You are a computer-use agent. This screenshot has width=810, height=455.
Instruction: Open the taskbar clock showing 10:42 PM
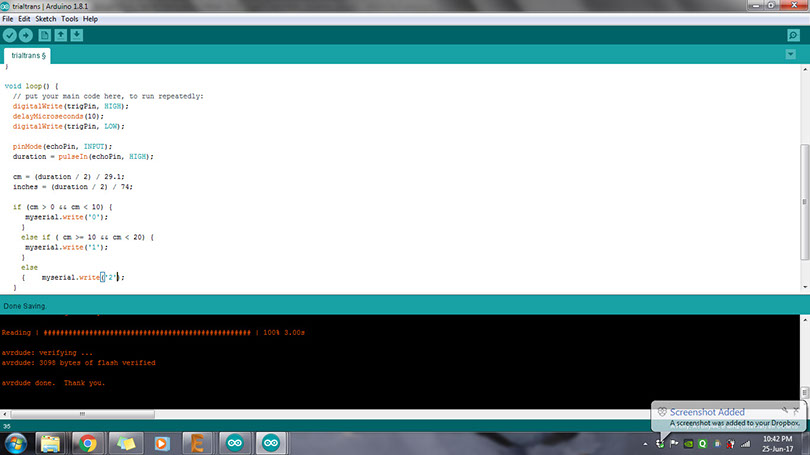tap(777, 444)
